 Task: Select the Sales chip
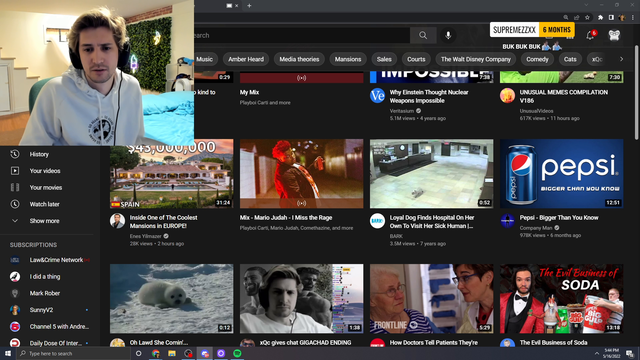pyautogui.click(x=384, y=59)
